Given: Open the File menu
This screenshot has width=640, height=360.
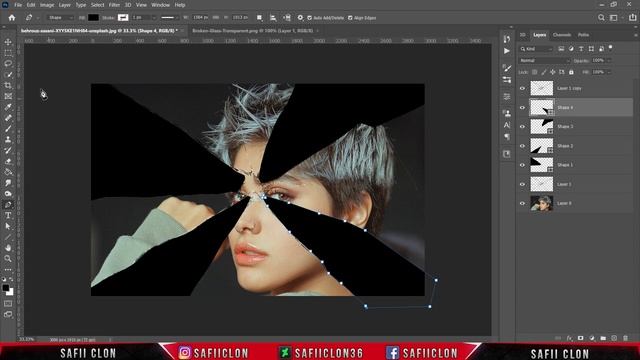Looking at the screenshot, I should point(18,5).
